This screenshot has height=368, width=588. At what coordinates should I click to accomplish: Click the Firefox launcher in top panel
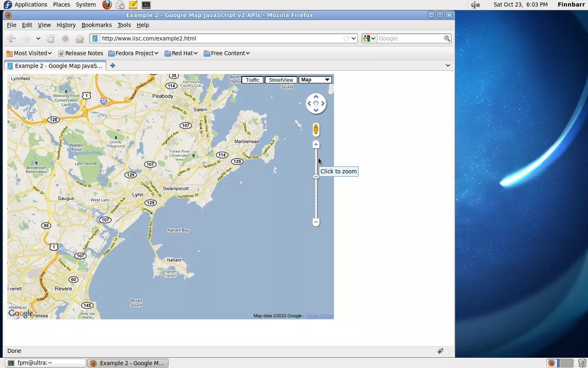coord(107,5)
